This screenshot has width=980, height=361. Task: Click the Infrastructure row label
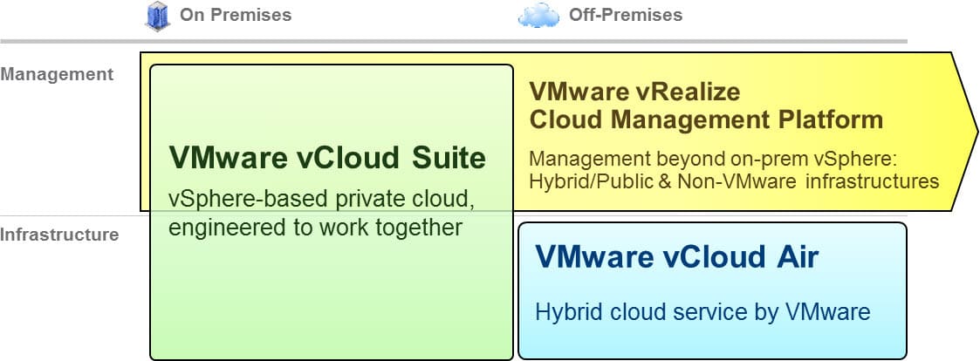pos(59,234)
